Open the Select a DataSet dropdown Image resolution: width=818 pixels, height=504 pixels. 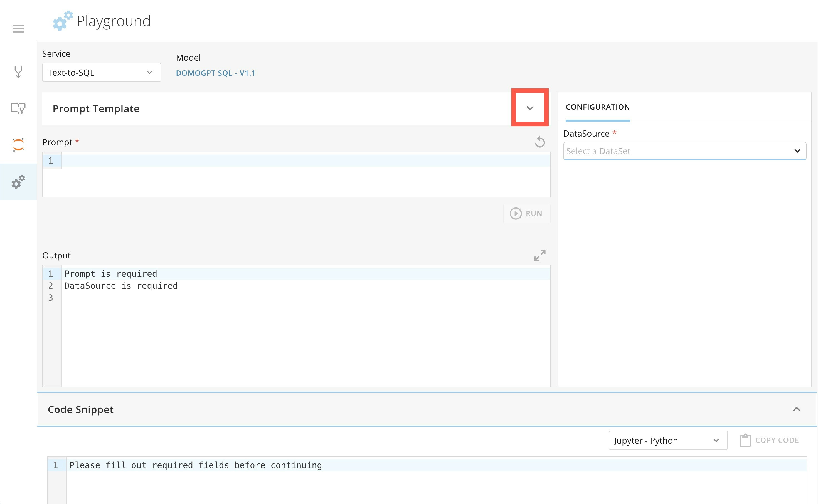pyautogui.click(x=684, y=151)
